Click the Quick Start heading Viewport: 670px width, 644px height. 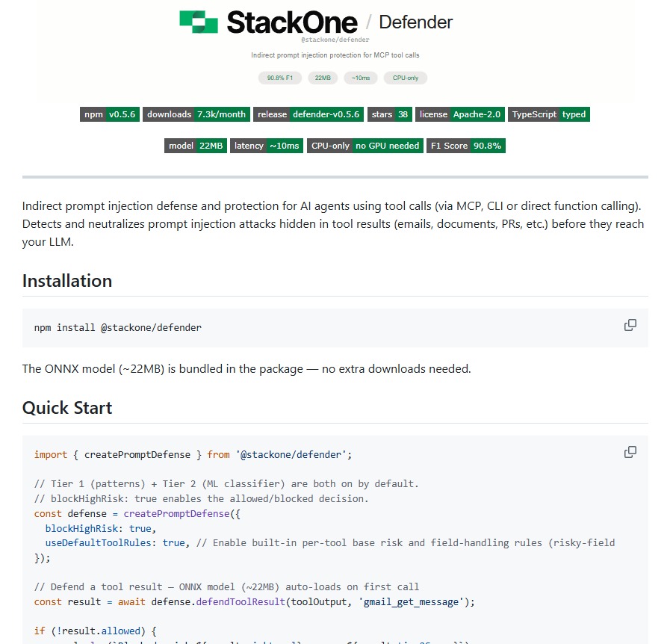(67, 408)
